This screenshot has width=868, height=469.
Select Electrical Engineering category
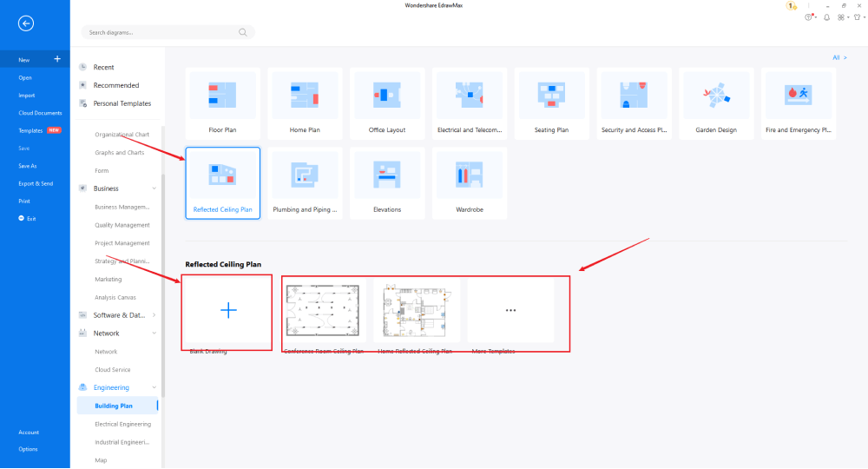click(x=123, y=424)
